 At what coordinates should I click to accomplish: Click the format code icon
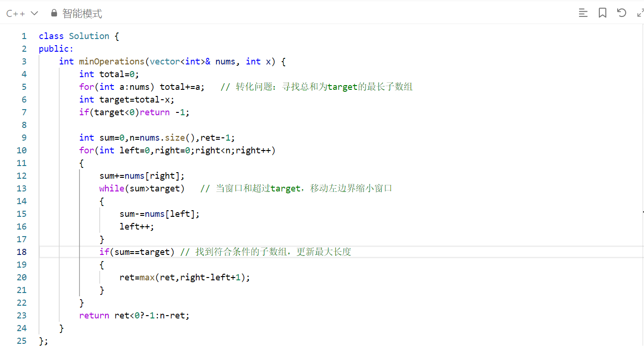pyautogui.click(x=583, y=13)
